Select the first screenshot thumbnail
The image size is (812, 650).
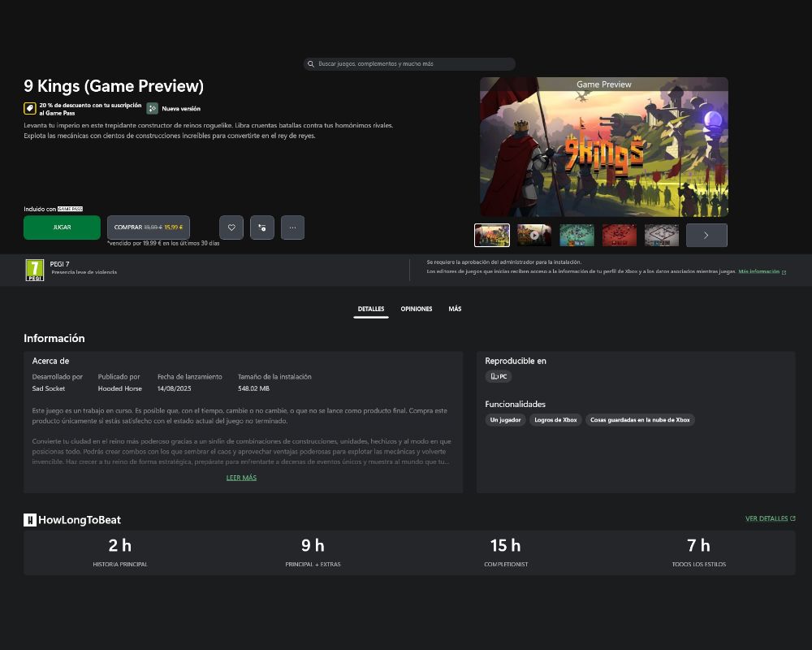point(492,236)
